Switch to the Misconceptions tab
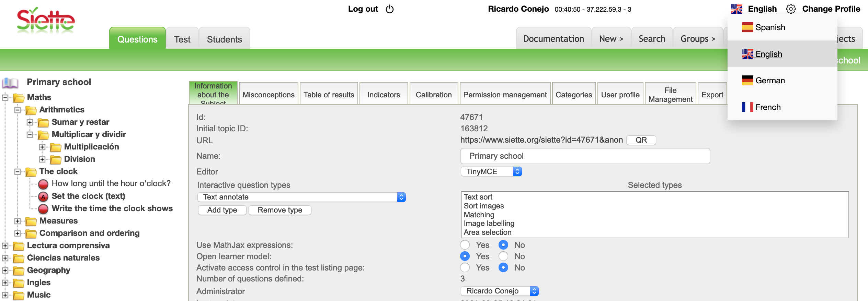This screenshot has width=868, height=301. (x=268, y=95)
